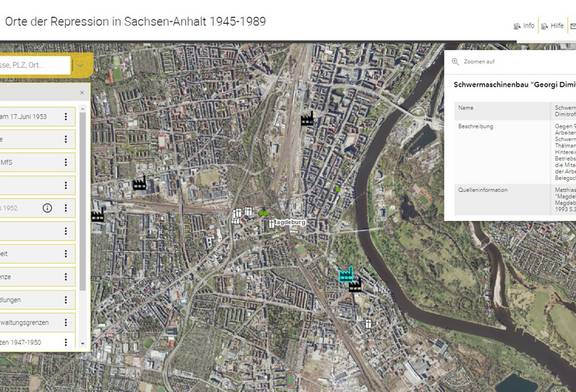Click the Zoomen auf link
This screenshot has width=576, height=392.
click(x=479, y=61)
